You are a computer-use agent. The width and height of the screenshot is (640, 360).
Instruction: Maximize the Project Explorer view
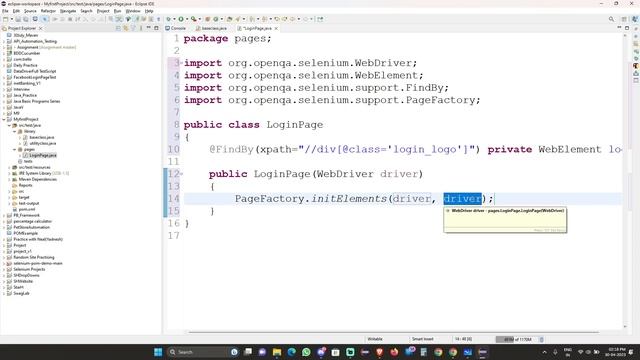156,28
